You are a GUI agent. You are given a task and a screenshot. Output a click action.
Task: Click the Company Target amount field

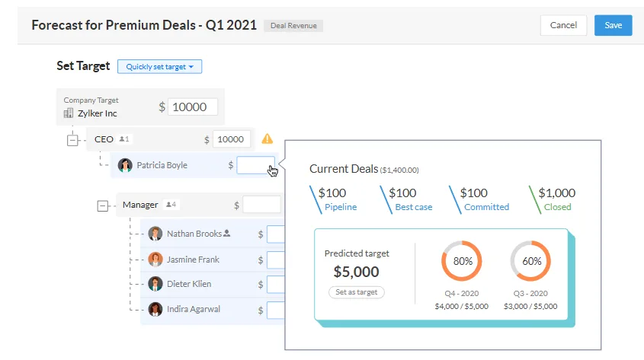tap(193, 107)
